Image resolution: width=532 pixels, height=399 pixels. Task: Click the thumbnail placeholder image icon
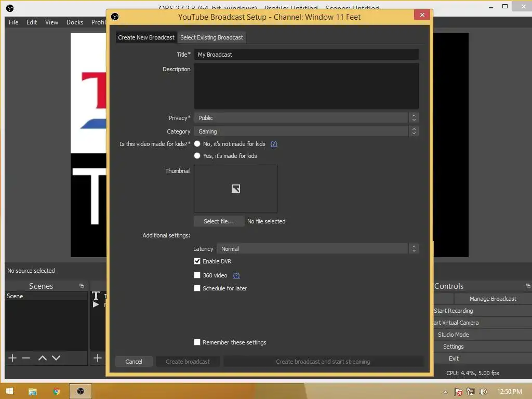pyautogui.click(x=235, y=189)
